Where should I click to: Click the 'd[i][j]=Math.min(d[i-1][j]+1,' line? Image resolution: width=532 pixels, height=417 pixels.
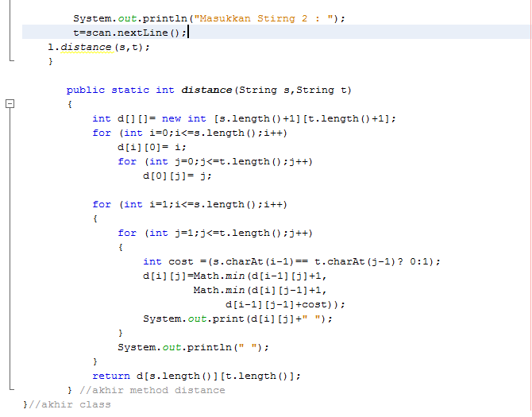point(234,276)
